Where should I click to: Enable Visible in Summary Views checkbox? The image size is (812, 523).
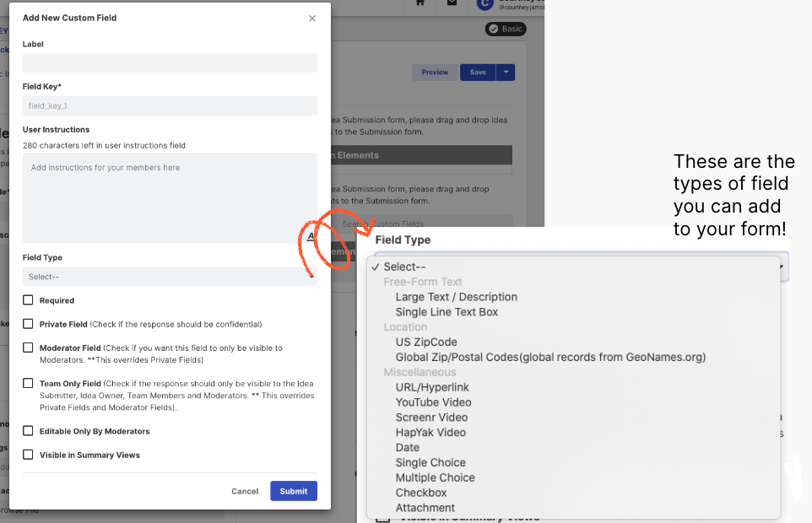[28, 455]
